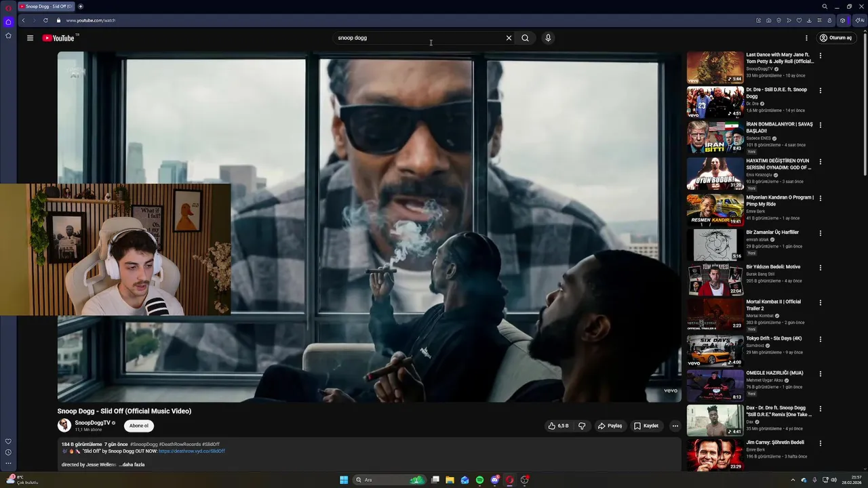Open Dax 'Still D.R.E.' Remix video title
The height and width of the screenshot is (488, 868).
pos(779,411)
